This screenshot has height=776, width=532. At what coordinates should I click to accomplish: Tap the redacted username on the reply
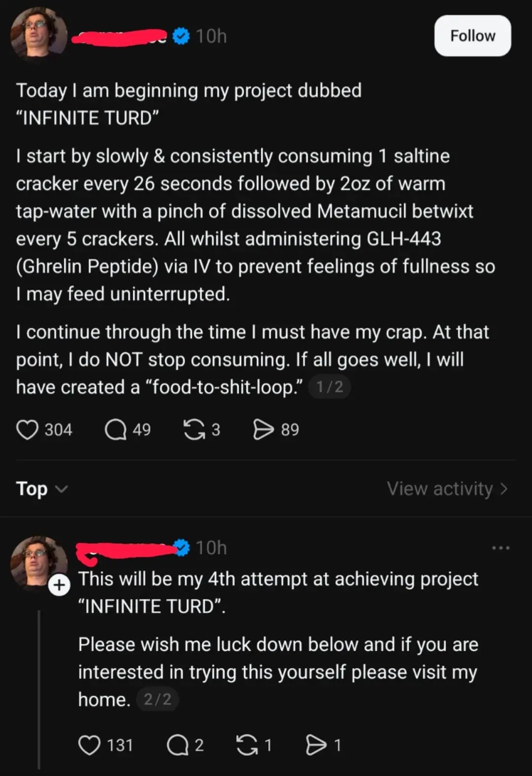click(x=126, y=549)
